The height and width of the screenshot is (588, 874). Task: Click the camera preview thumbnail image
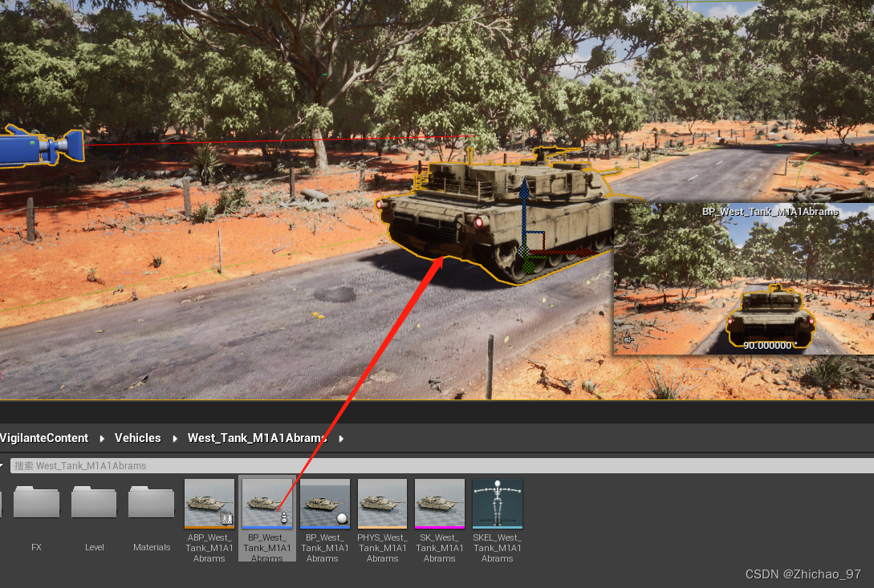click(743, 278)
